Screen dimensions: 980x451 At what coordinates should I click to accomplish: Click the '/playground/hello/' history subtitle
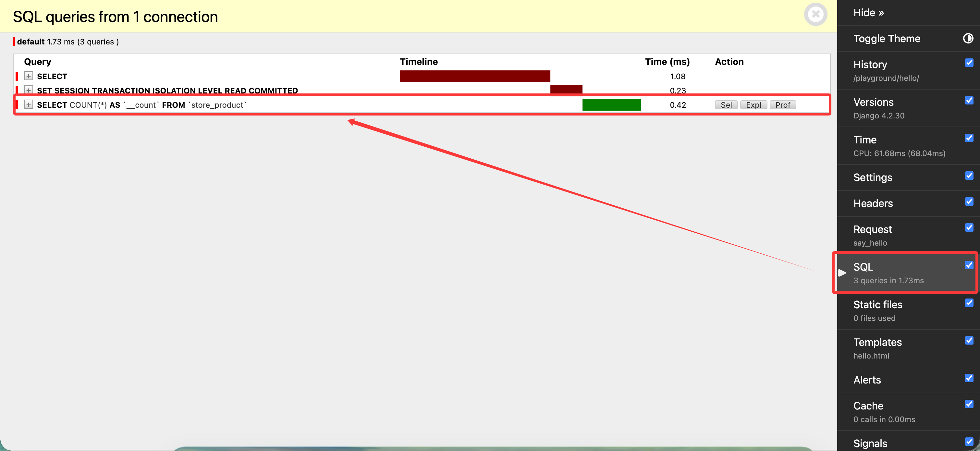(x=886, y=78)
